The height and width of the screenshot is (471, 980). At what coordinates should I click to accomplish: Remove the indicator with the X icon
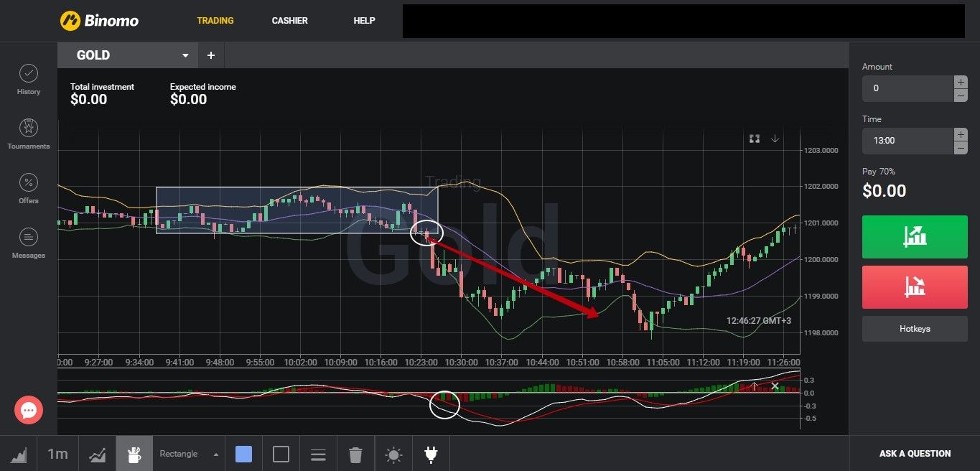(x=775, y=386)
